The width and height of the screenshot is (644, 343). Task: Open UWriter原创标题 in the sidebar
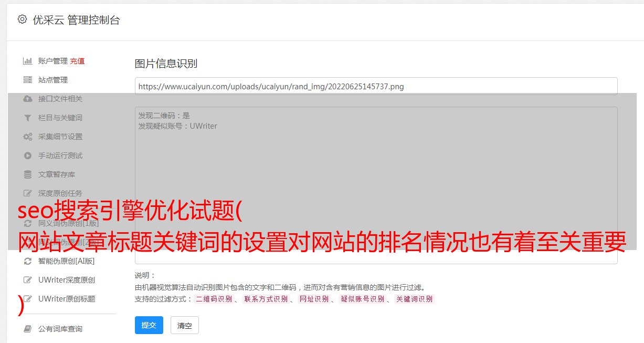[x=67, y=299]
